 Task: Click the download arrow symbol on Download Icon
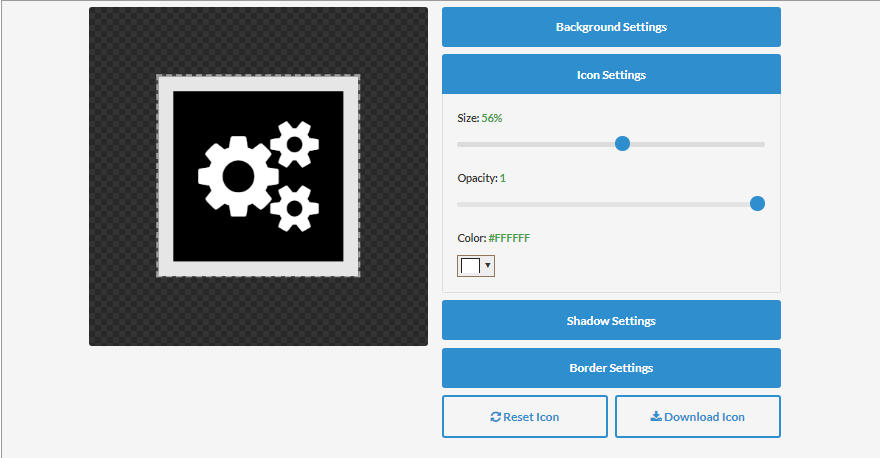coord(656,417)
